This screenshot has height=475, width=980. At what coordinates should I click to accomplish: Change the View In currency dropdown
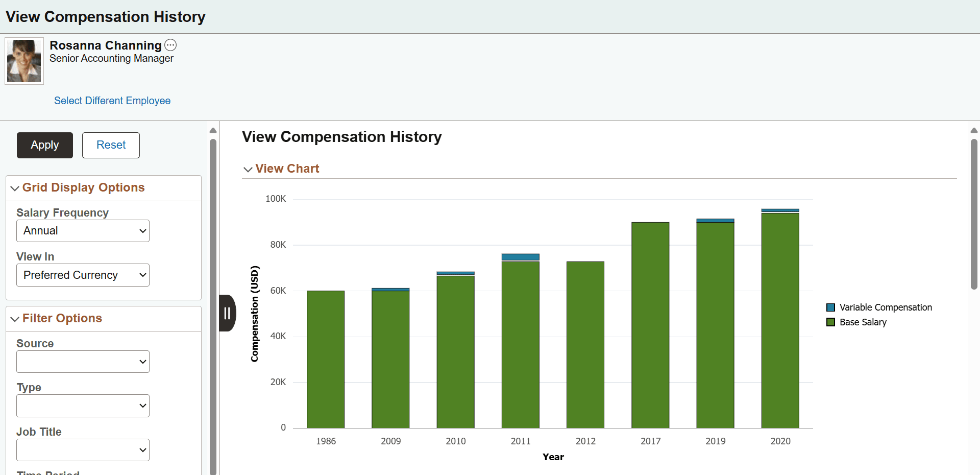tap(82, 275)
